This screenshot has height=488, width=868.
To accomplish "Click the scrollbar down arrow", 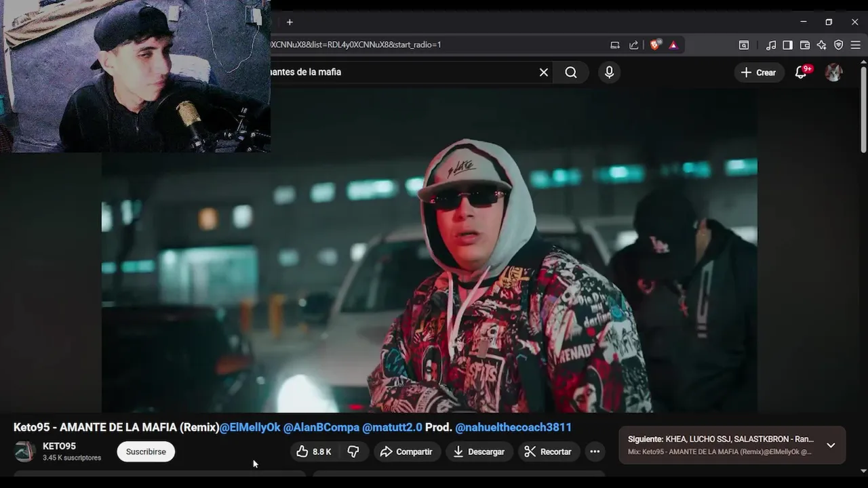I will pyautogui.click(x=863, y=471).
